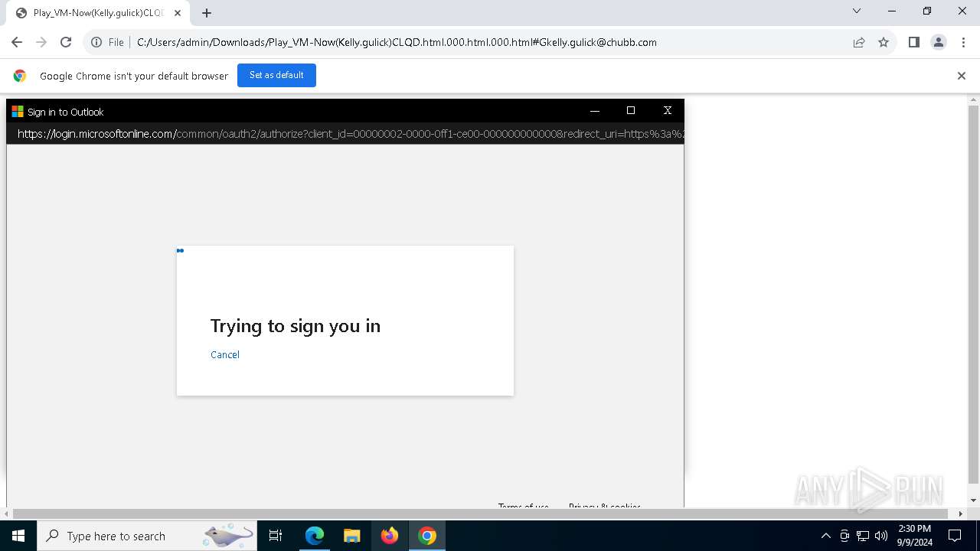Show hidden system tray icons
980x551 pixels.
[825, 536]
